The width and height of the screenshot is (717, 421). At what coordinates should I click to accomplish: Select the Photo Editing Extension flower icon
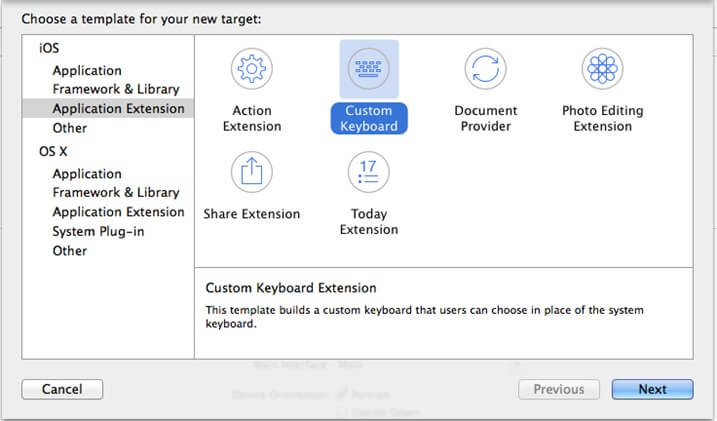(602, 69)
